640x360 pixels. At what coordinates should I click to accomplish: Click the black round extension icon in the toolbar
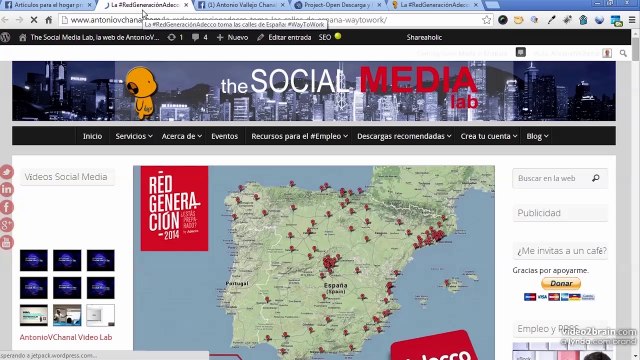tap(503, 20)
